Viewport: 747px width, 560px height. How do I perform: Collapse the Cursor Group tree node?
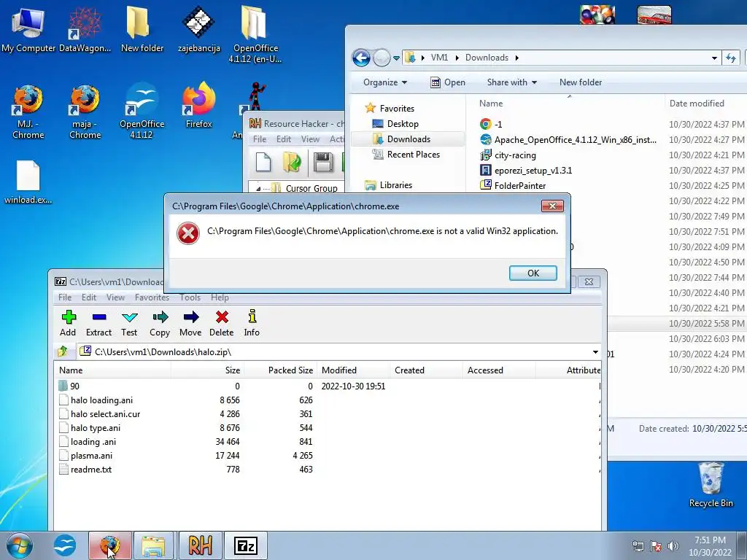[x=258, y=189]
